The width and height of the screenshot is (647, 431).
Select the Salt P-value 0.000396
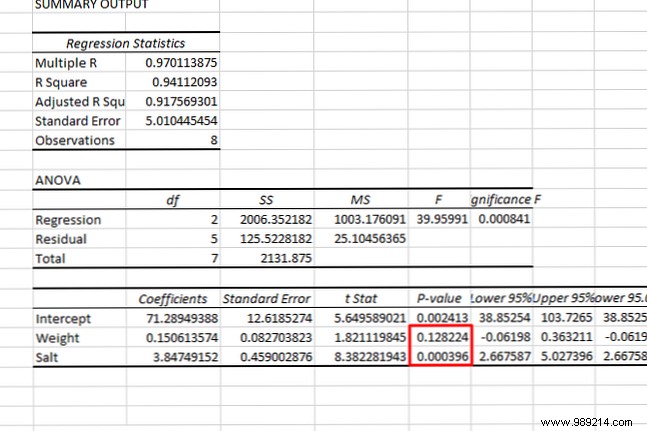click(x=442, y=357)
